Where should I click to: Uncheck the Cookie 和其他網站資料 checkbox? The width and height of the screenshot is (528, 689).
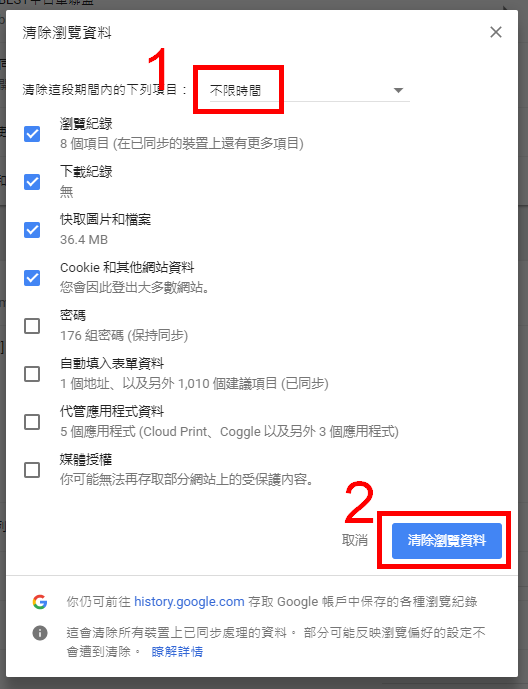click(x=32, y=278)
